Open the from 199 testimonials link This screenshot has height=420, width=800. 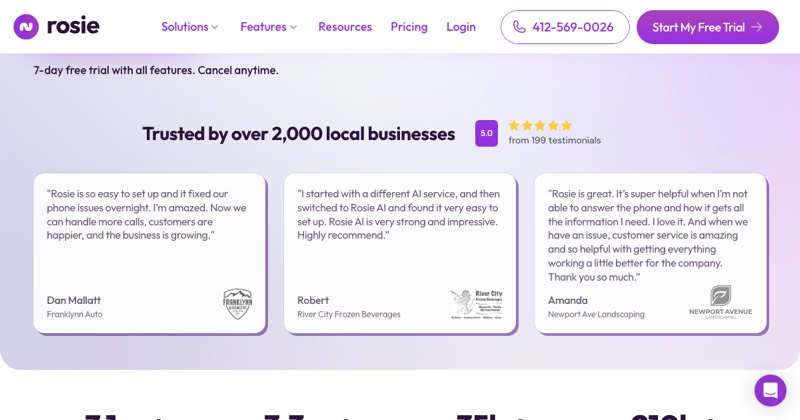point(555,140)
